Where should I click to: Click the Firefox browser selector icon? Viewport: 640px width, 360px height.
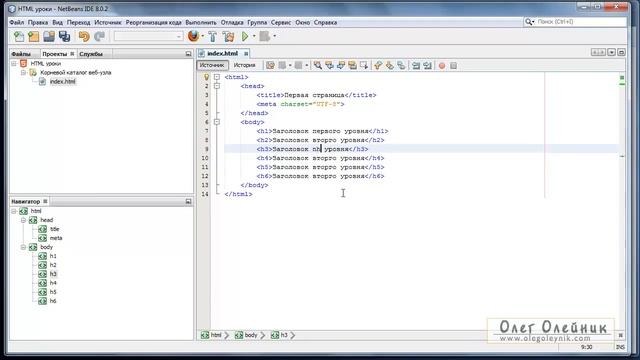[193, 36]
